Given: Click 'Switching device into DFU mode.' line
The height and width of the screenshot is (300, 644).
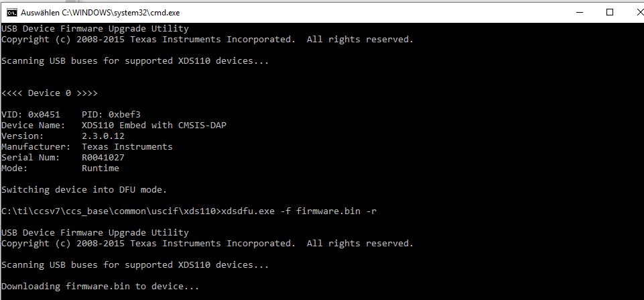Looking at the screenshot, I should point(84,190).
